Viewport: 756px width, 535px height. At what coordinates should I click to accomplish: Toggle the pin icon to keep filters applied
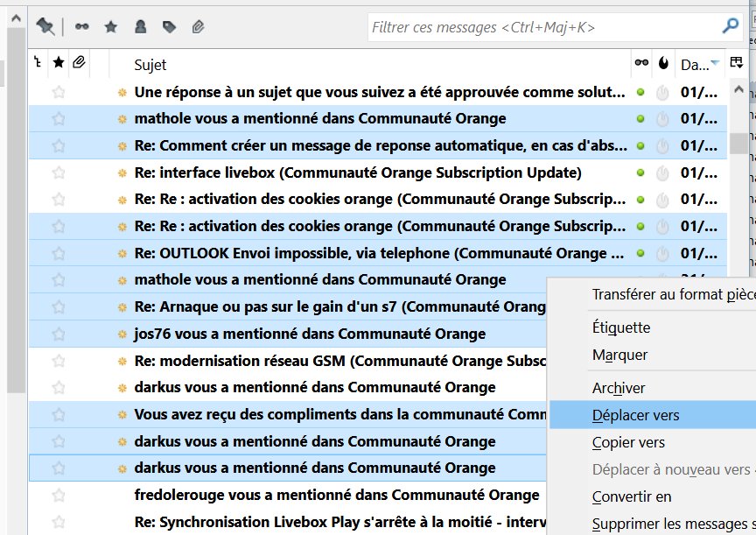(45, 27)
